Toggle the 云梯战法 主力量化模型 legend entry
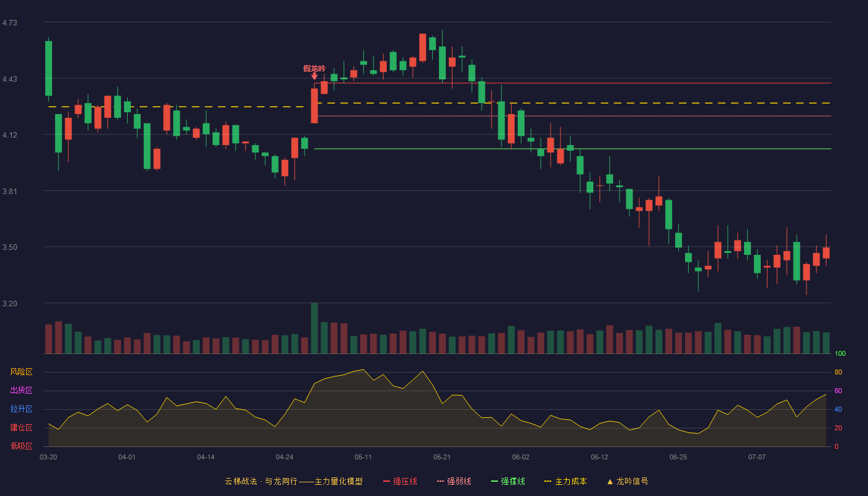This screenshot has width=868, height=496. (293, 481)
